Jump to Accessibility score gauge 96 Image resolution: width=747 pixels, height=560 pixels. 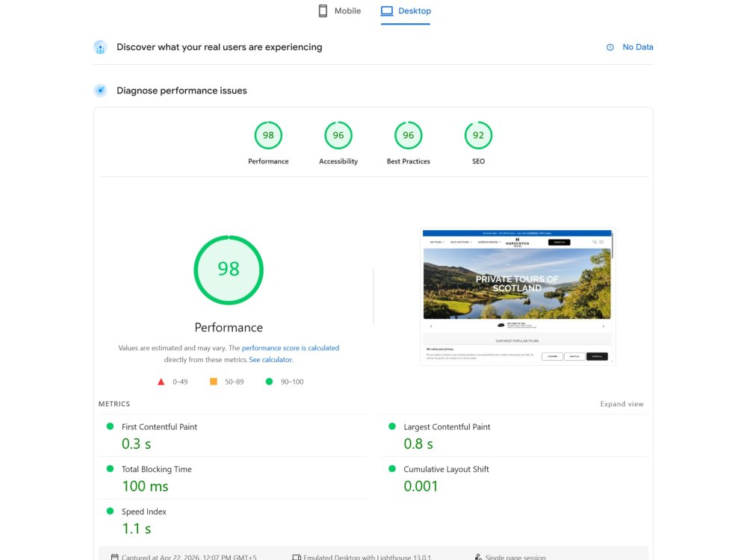[x=338, y=135]
